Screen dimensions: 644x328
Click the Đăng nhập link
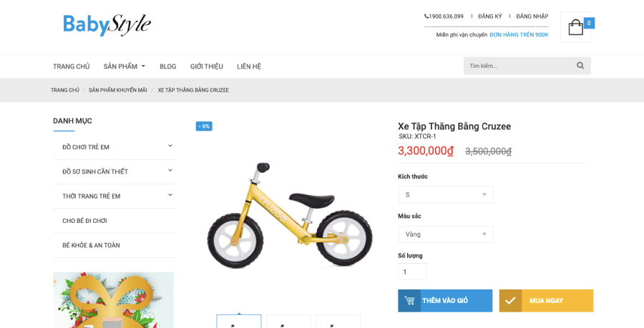tap(532, 16)
